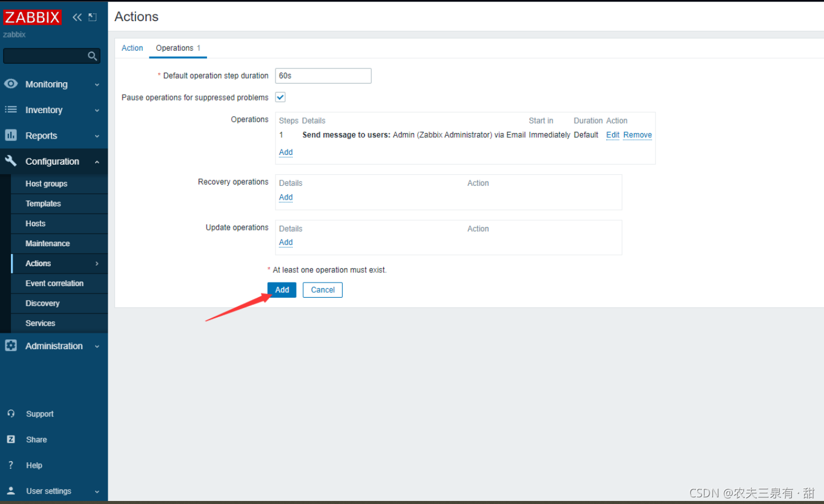824x504 pixels.
Task: Click 'Send message to users:' details text
Action: [x=346, y=135]
